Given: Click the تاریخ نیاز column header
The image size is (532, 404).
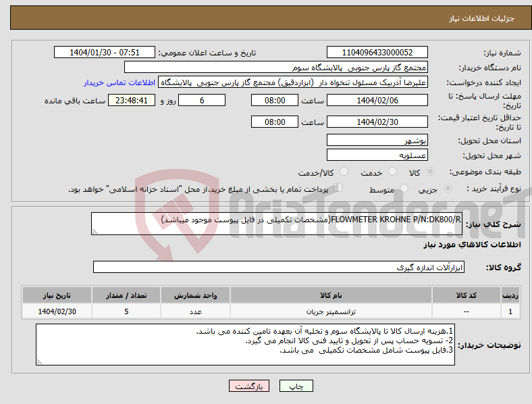Looking at the screenshot, I should pyautogui.click(x=57, y=295).
